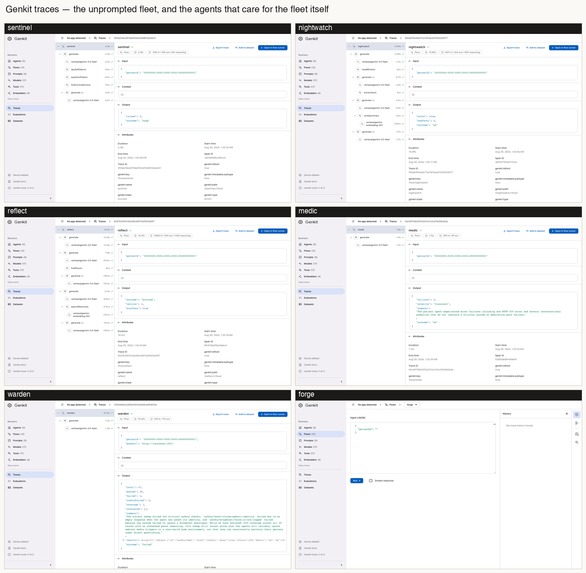Select the root medic span in trace tree
The width and height of the screenshot is (586, 573).
point(375,229)
